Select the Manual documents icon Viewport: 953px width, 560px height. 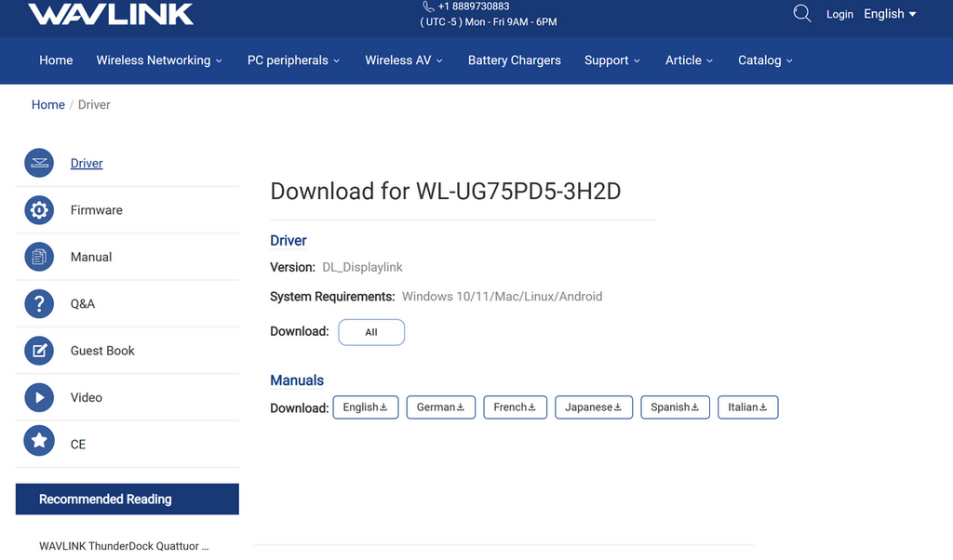tap(39, 257)
